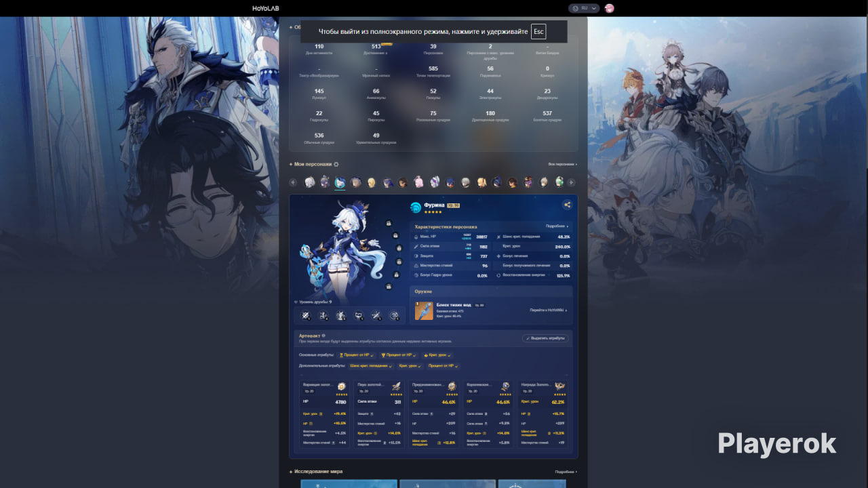The image size is (868, 488).
Task: Click the 537 chests stat
Action: click(x=547, y=116)
